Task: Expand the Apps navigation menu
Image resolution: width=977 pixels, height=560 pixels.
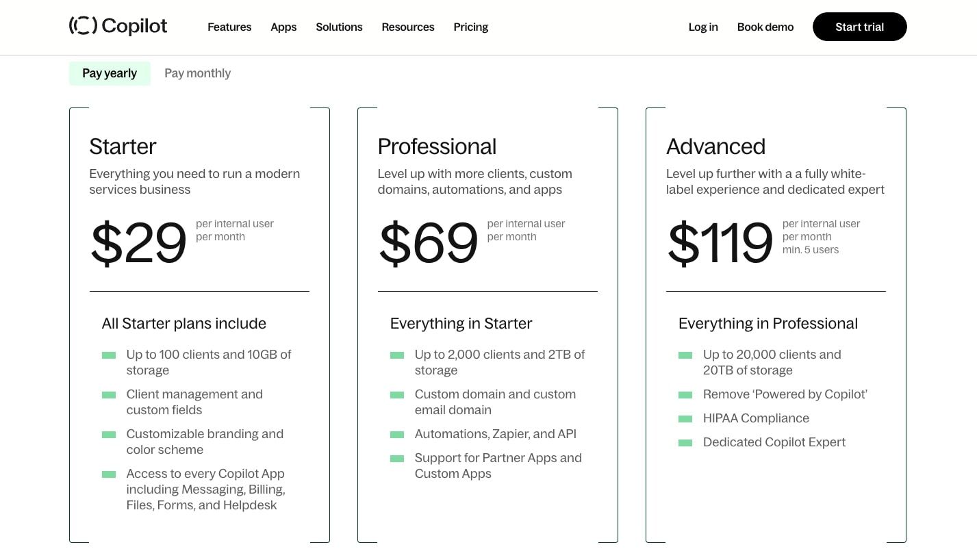Action: click(x=283, y=27)
